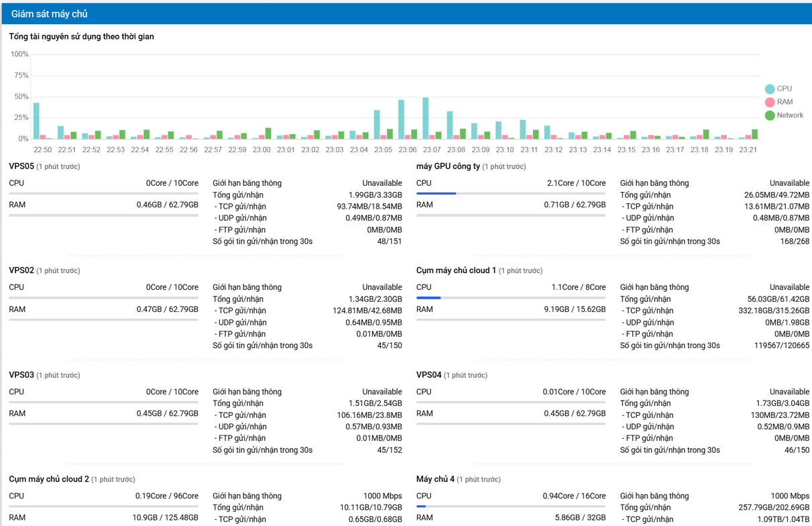
Task: Select the VPS03 server heading
Action: [21, 375]
